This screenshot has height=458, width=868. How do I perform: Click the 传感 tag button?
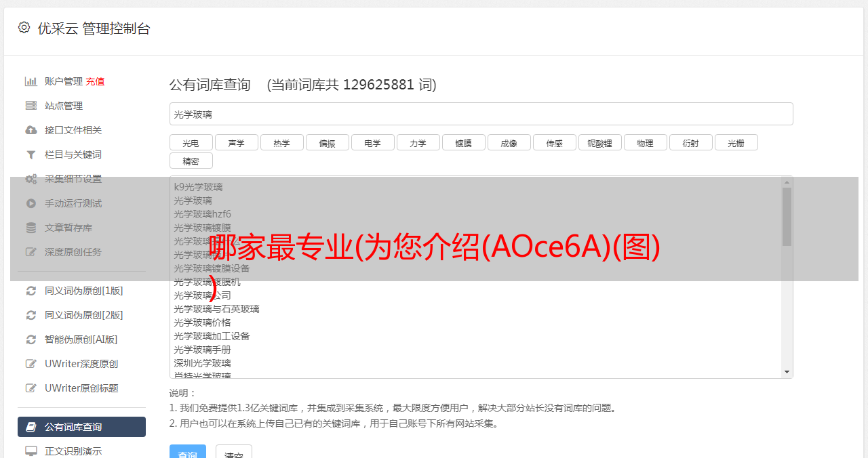(554, 142)
